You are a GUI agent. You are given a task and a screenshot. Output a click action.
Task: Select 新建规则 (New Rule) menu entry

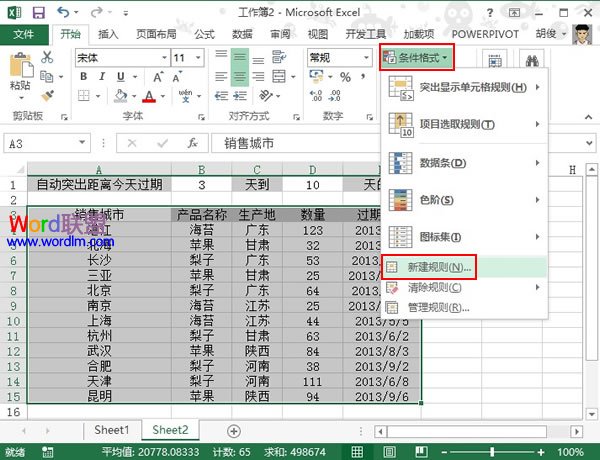coord(430,267)
